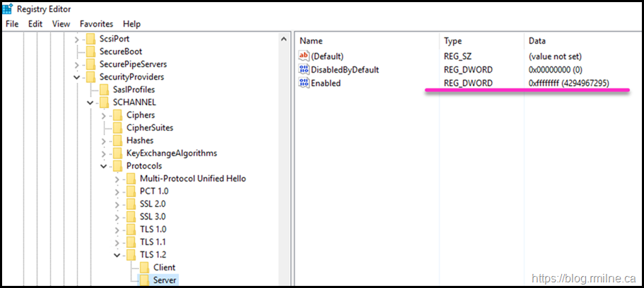Open the Favorites menu
Image resolution: width=644 pixels, height=288 pixels.
(x=96, y=24)
